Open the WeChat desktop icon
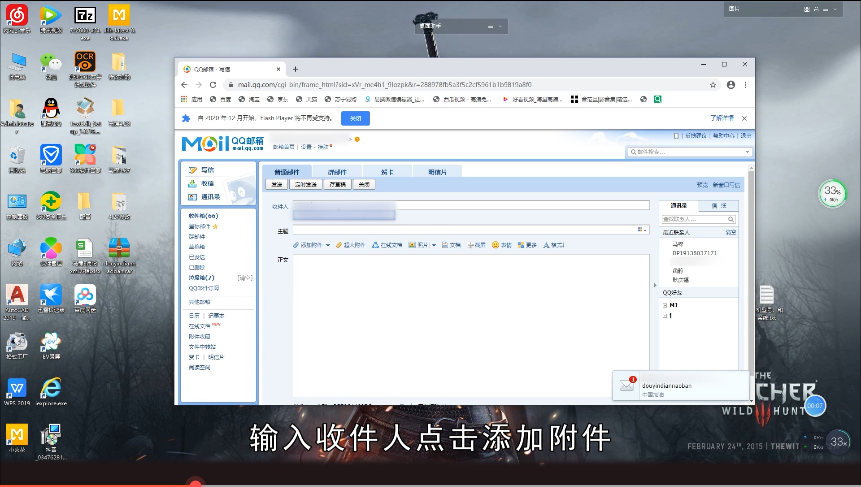This screenshot has height=487, width=861. click(x=51, y=62)
